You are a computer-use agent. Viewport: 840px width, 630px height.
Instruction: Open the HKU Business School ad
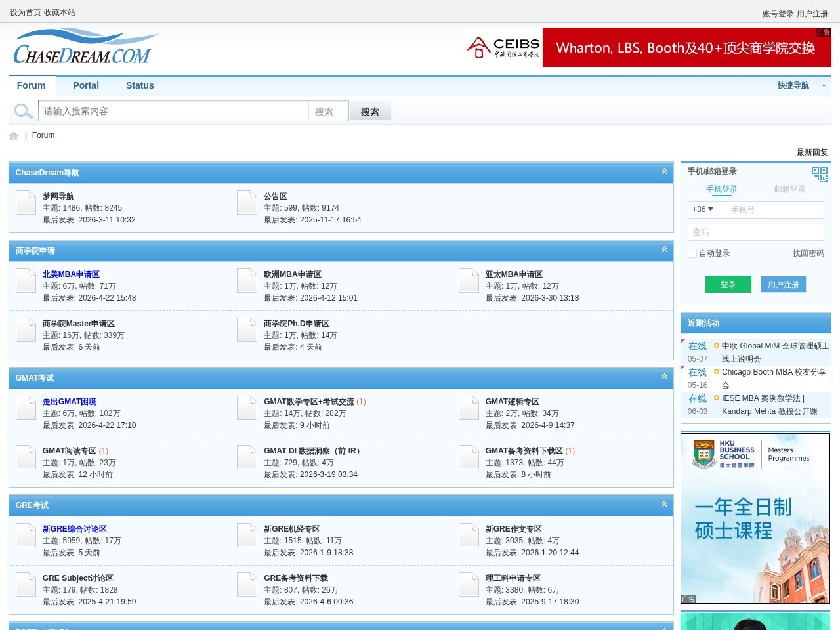pos(755,518)
